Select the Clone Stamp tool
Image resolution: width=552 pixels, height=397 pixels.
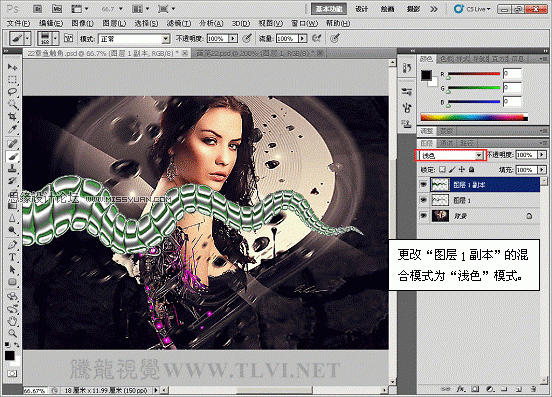[12, 169]
